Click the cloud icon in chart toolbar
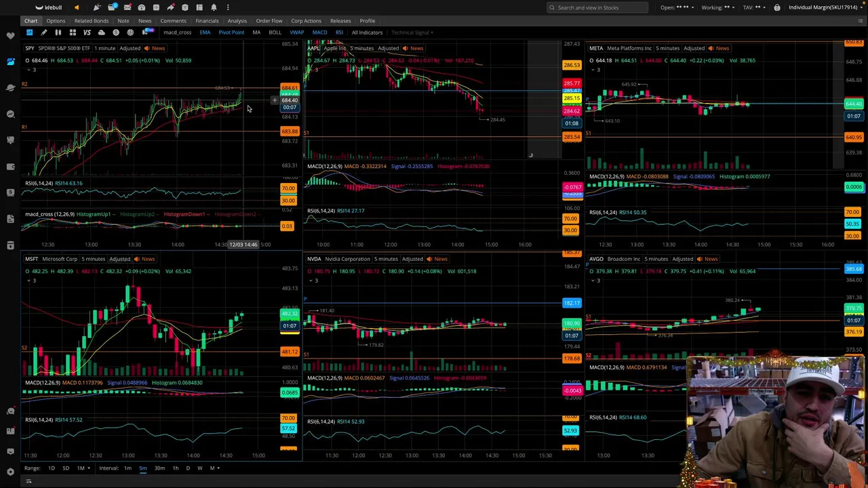Screen dimensions: 868x488 tap(102, 33)
